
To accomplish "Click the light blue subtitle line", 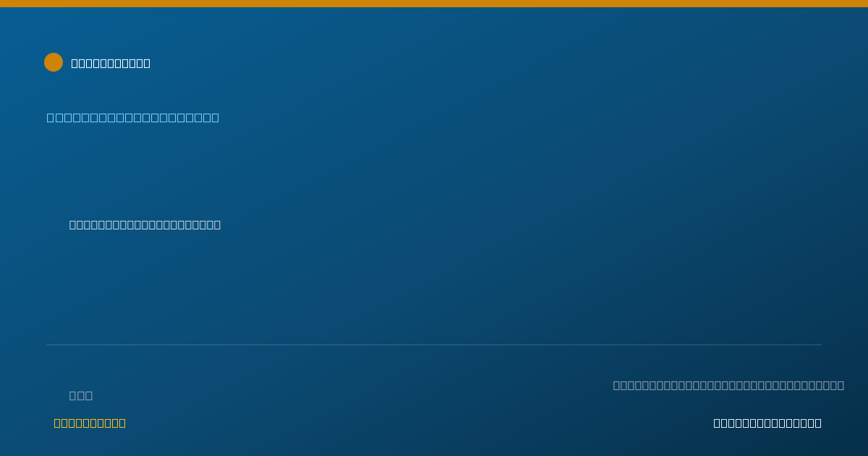I will tap(133, 117).
